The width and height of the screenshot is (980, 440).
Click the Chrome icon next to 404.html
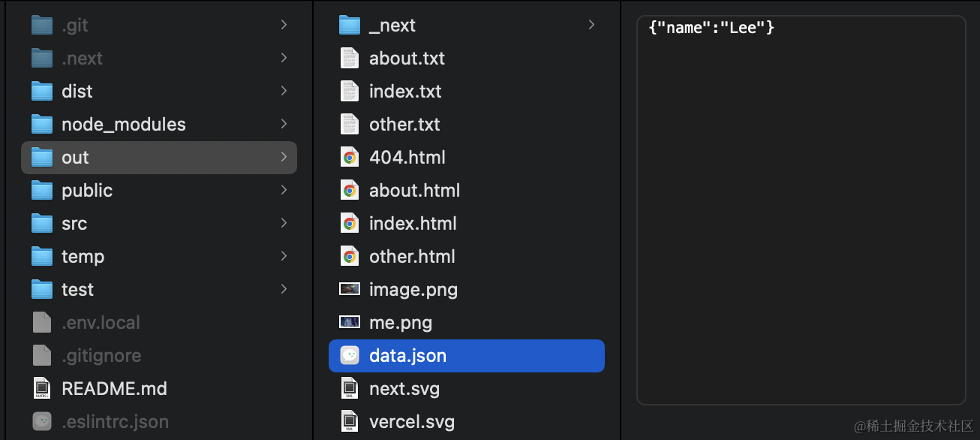pyautogui.click(x=350, y=158)
